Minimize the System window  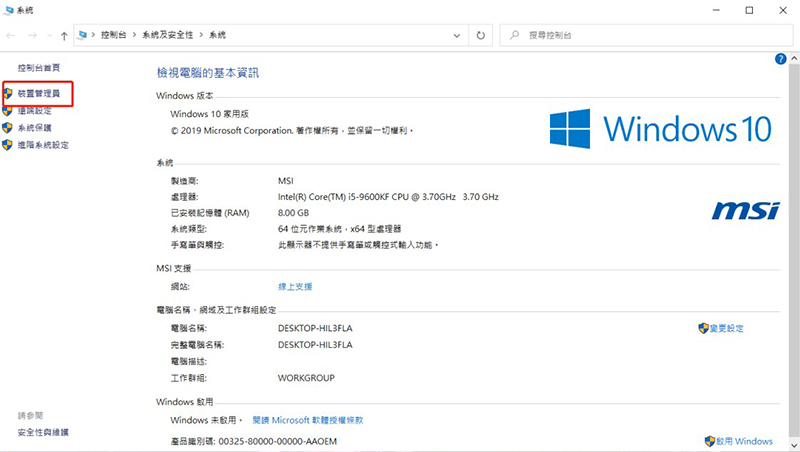pos(716,10)
